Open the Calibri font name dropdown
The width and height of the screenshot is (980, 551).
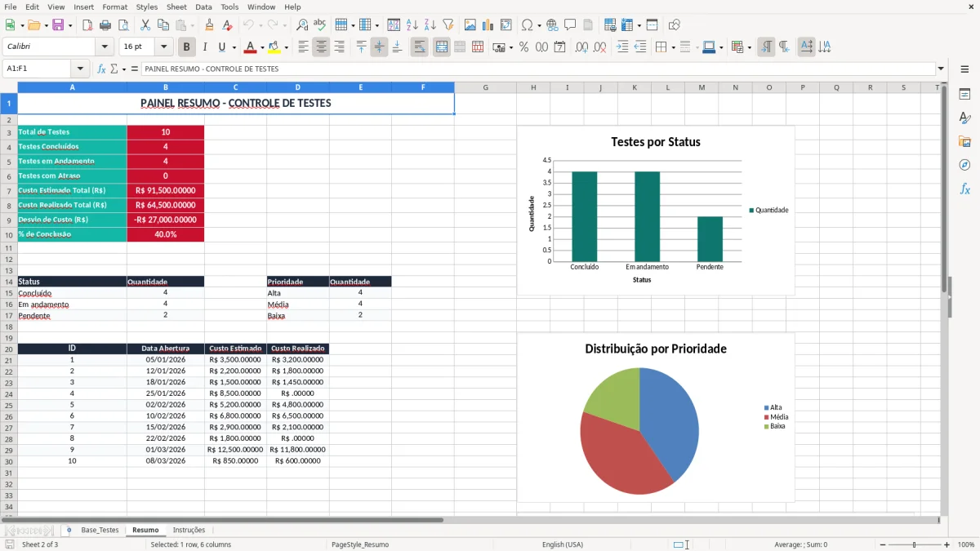click(x=105, y=47)
